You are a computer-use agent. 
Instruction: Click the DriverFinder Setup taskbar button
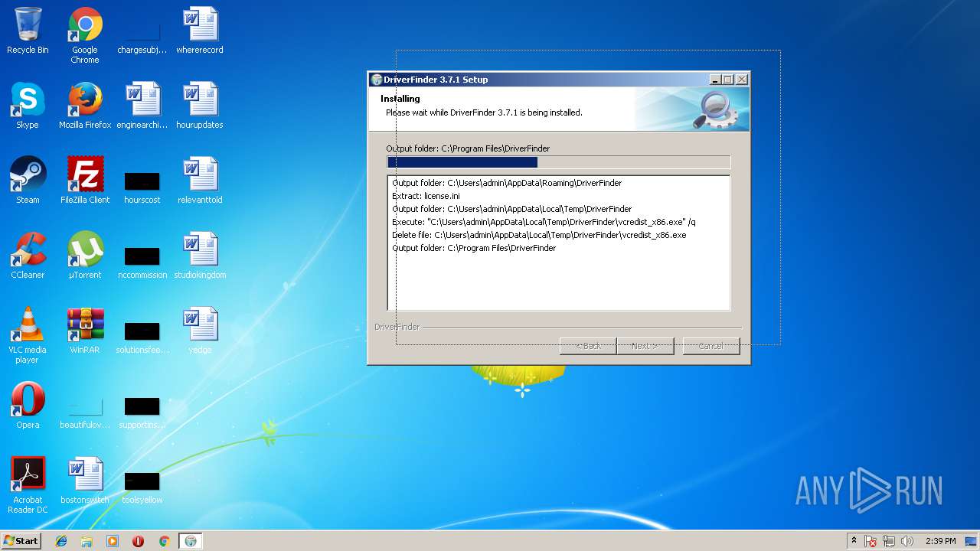point(191,541)
